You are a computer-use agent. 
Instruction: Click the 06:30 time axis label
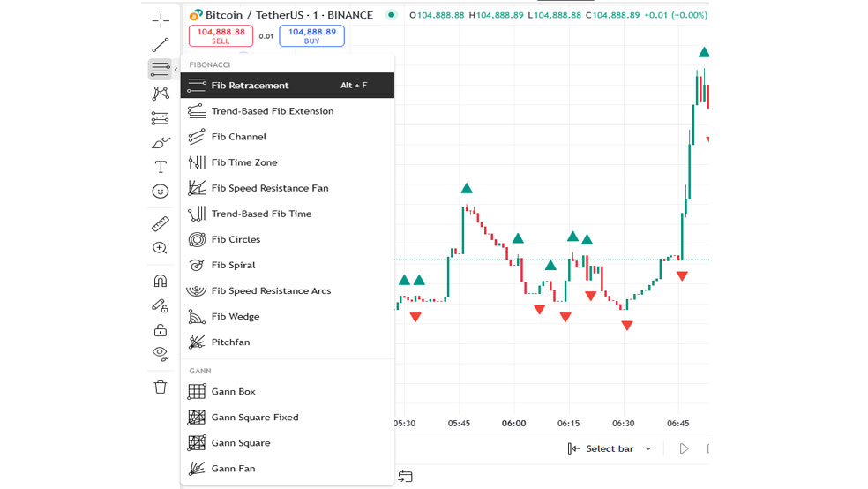coord(624,423)
